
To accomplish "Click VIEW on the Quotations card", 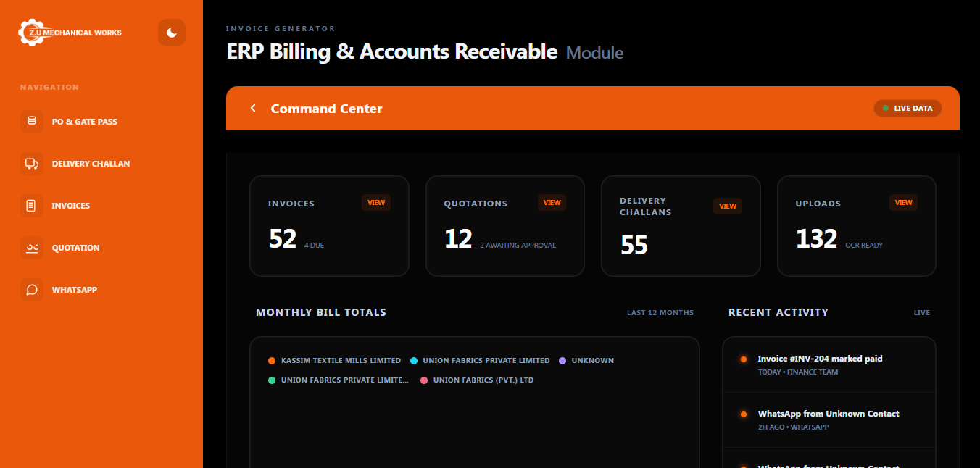I will coord(552,202).
